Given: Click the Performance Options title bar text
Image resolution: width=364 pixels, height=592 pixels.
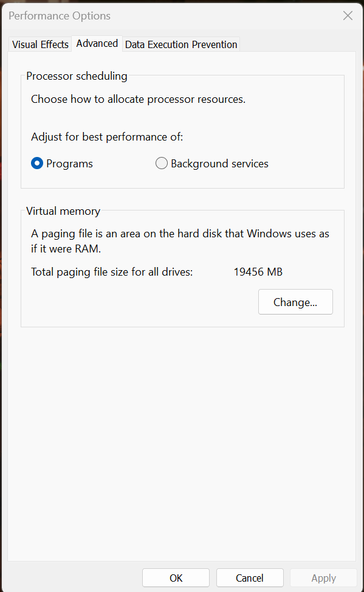Looking at the screenshot, I should [x=60, y=16].
